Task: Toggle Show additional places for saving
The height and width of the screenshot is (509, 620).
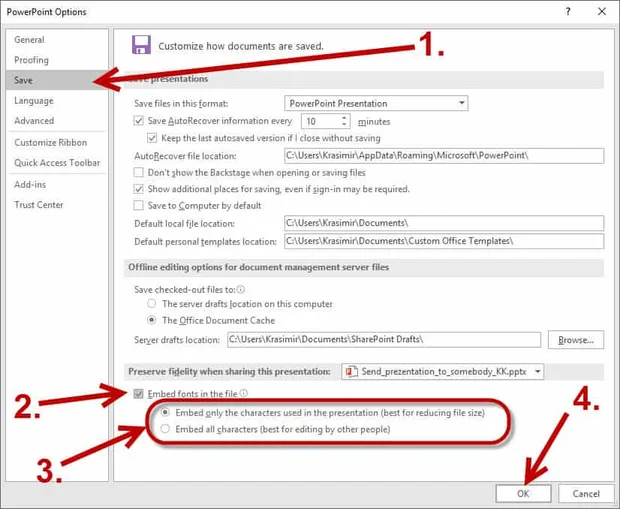Action: point(138,189)
